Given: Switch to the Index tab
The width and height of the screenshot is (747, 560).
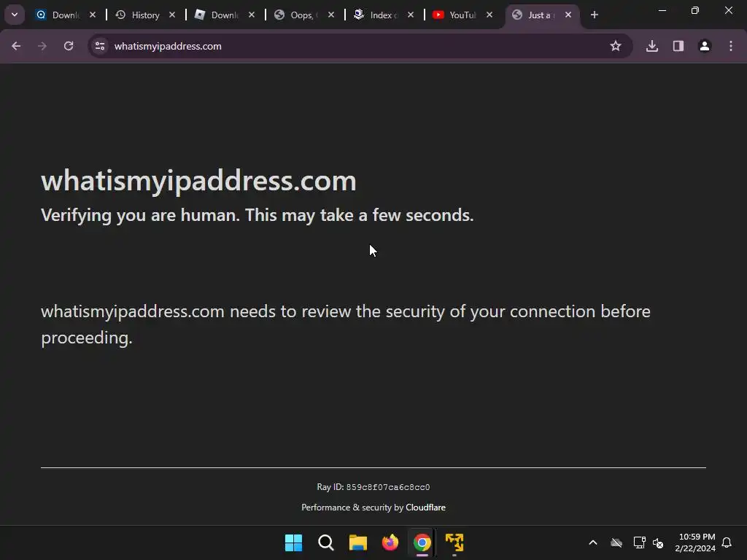Looking at the screenshot, I should (x=382, y=15).
